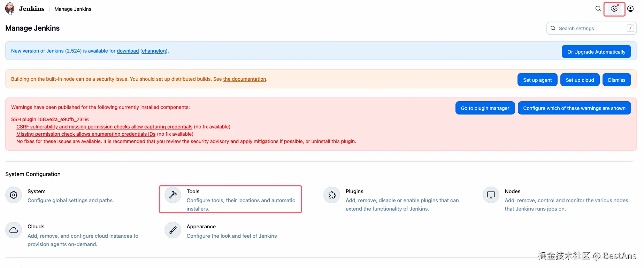The width and height of the screenshot is (644, 268).
Task: Dismiss the built-in node warning
Action: [617, 80]
